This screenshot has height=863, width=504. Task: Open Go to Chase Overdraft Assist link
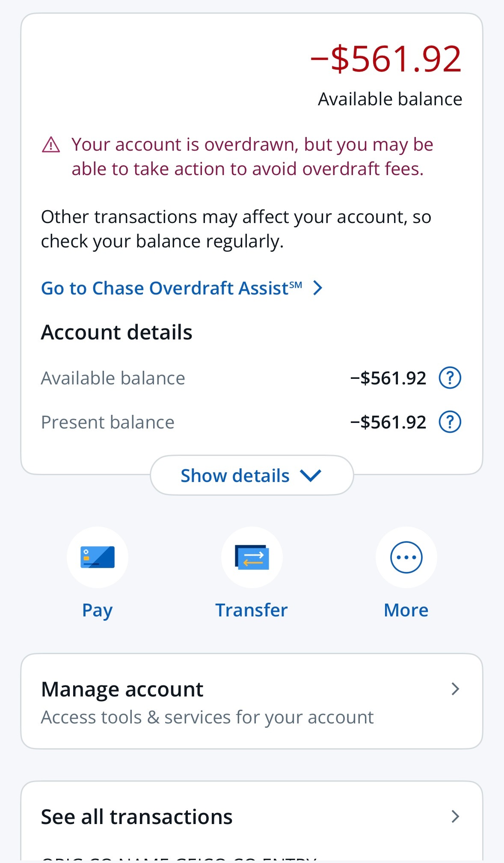[172, 288]
